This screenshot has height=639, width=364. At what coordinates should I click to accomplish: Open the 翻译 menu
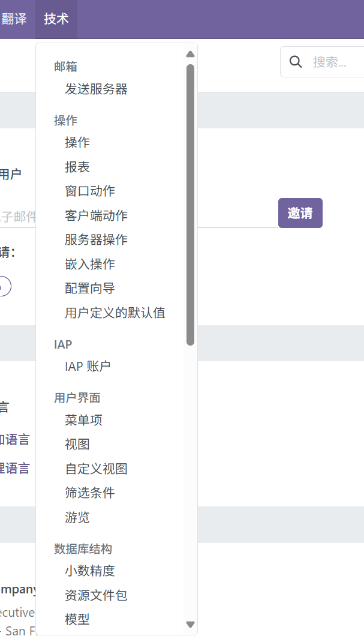[14, 19]
